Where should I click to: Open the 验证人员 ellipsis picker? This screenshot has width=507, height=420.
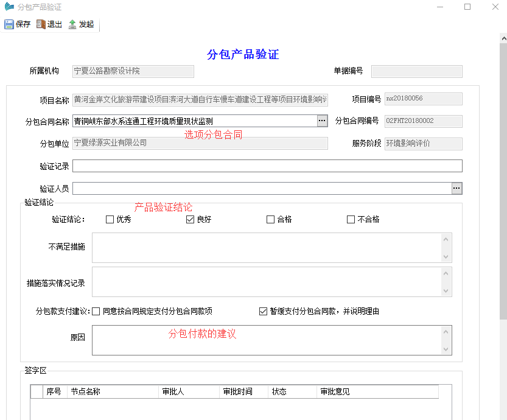point(456,188)
